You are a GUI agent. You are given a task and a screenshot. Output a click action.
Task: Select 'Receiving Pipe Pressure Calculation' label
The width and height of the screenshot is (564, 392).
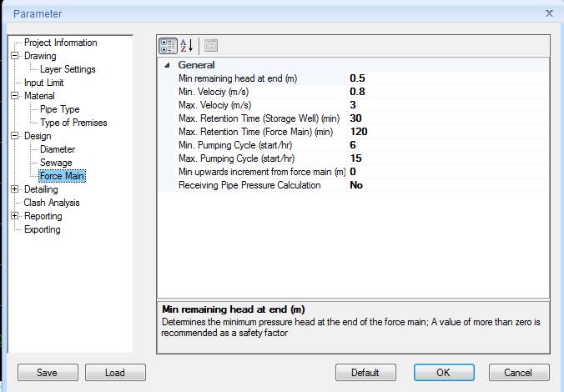pos(249,185)
